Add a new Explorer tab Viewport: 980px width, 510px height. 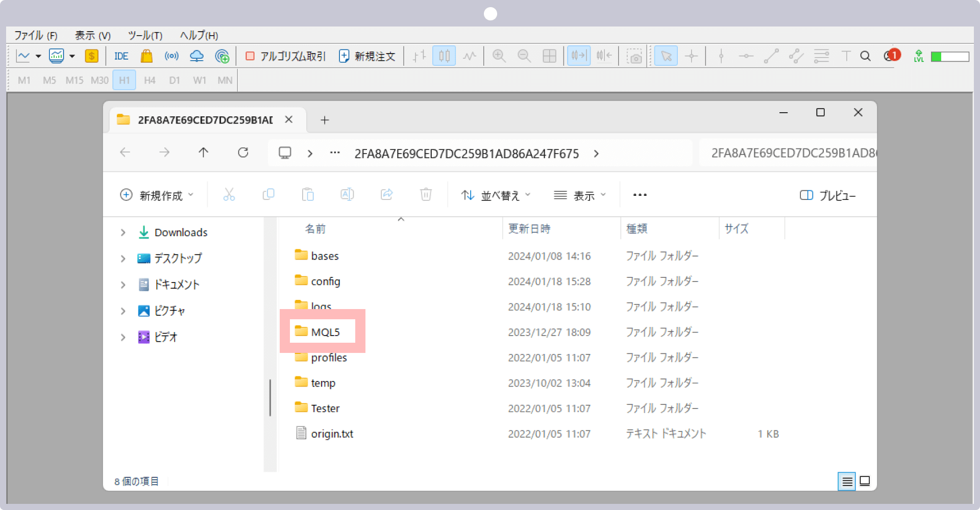pos(325,120)
